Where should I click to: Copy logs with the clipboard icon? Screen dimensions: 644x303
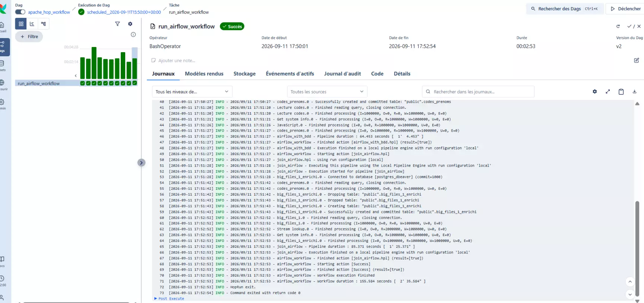(x=621, y=92)
